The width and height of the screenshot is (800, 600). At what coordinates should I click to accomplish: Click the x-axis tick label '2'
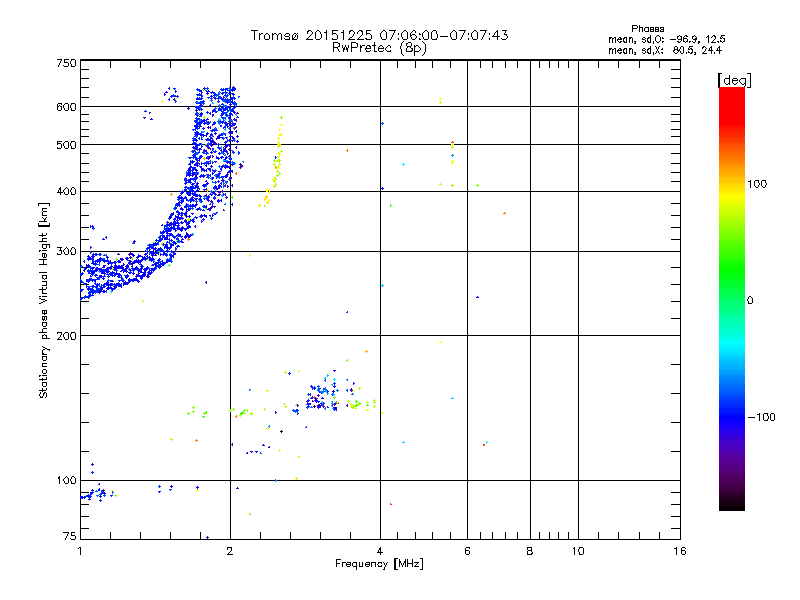coord(230,551)
